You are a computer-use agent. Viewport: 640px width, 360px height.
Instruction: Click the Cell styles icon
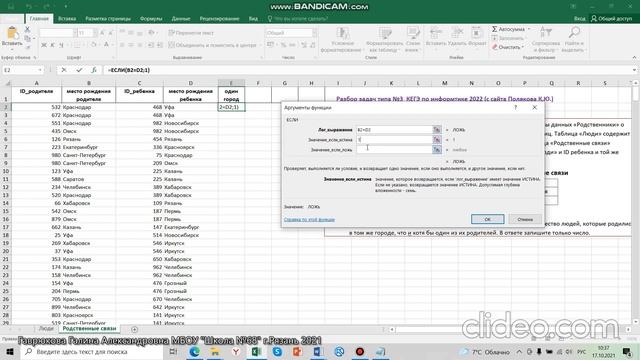click(413, 33)
